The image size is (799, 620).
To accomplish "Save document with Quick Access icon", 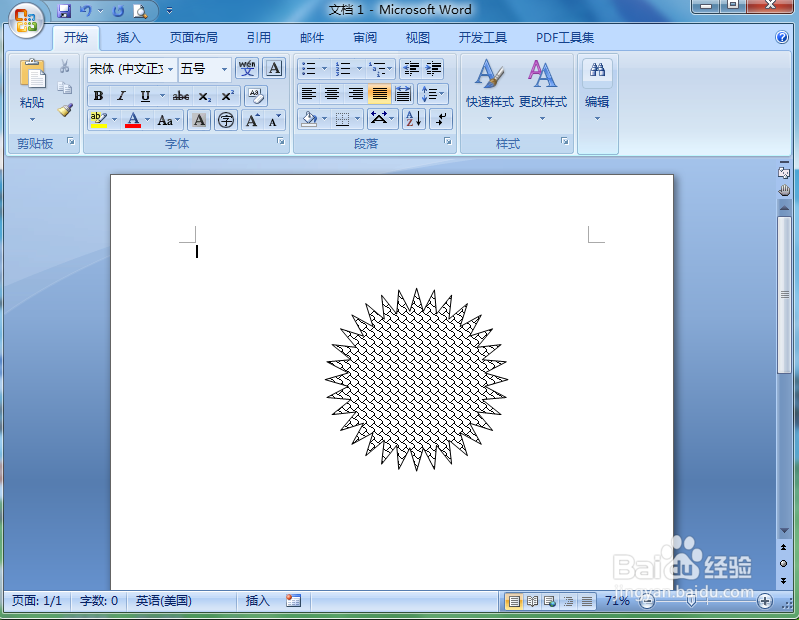I will 64,11.
